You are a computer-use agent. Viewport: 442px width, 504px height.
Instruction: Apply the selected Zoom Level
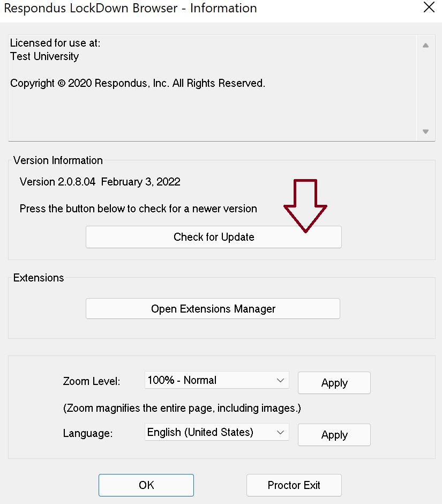click(x=334, y=383)
